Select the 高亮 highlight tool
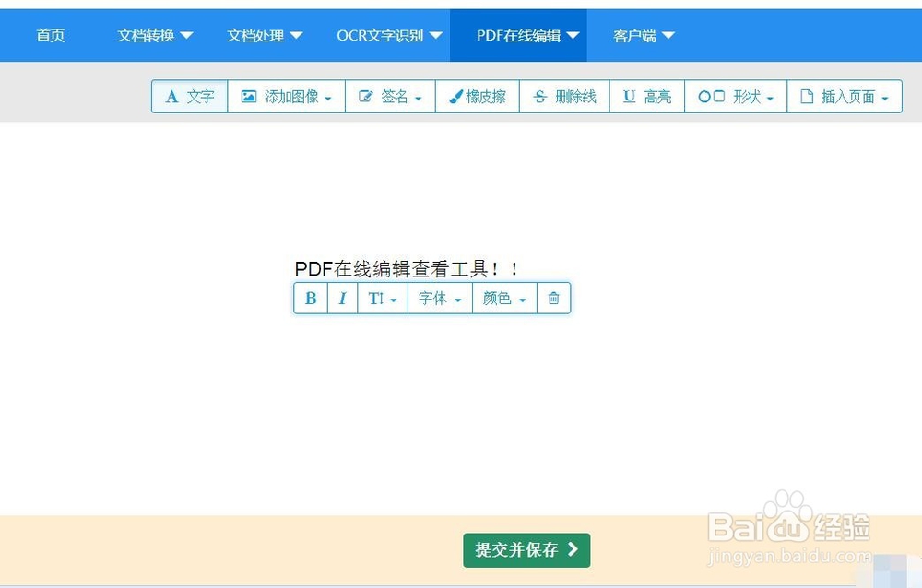 click(647, 97)
